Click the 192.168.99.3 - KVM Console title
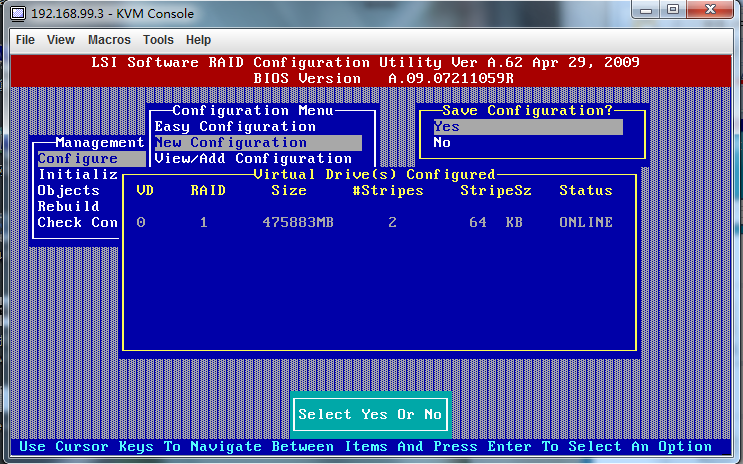The width and height of the screenshot is (743, 464). coord(112,13)
